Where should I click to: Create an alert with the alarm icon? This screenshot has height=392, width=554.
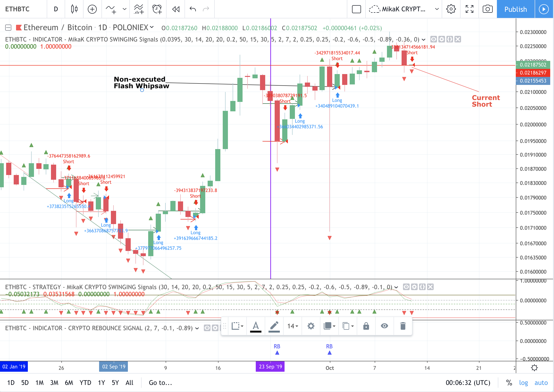tap(157, 9)
